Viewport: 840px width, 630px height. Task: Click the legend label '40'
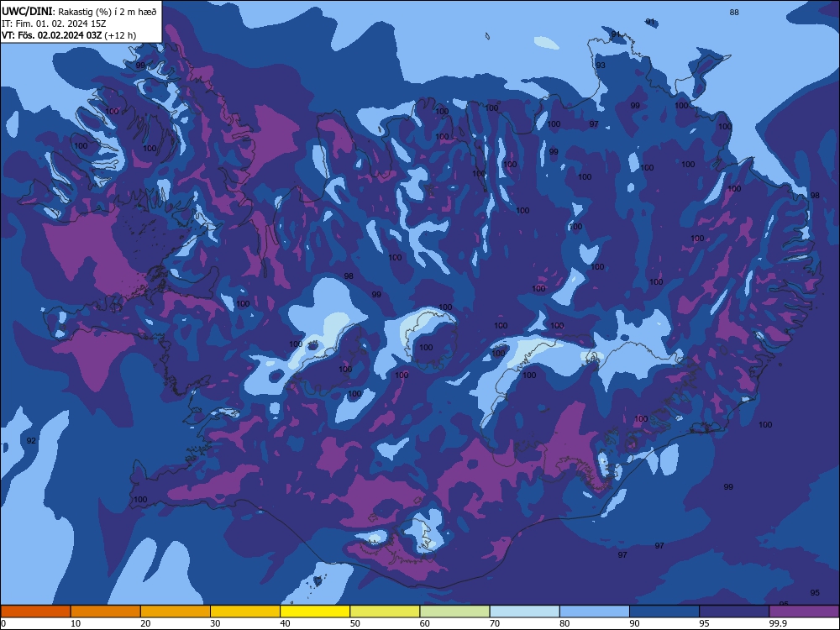tap(286, 623)
